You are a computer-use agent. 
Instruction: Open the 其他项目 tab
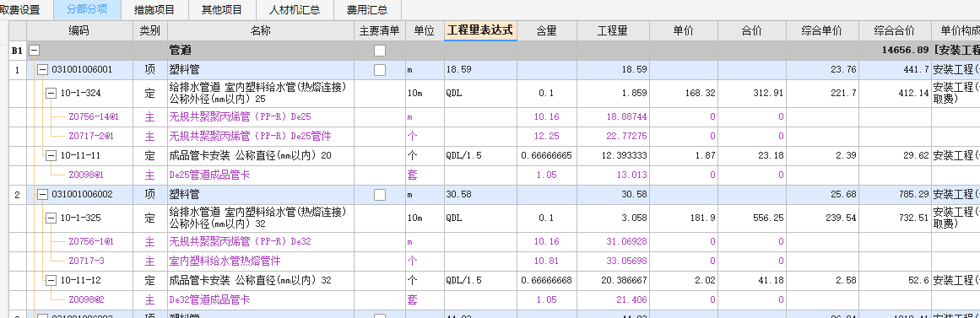(222, 10)
